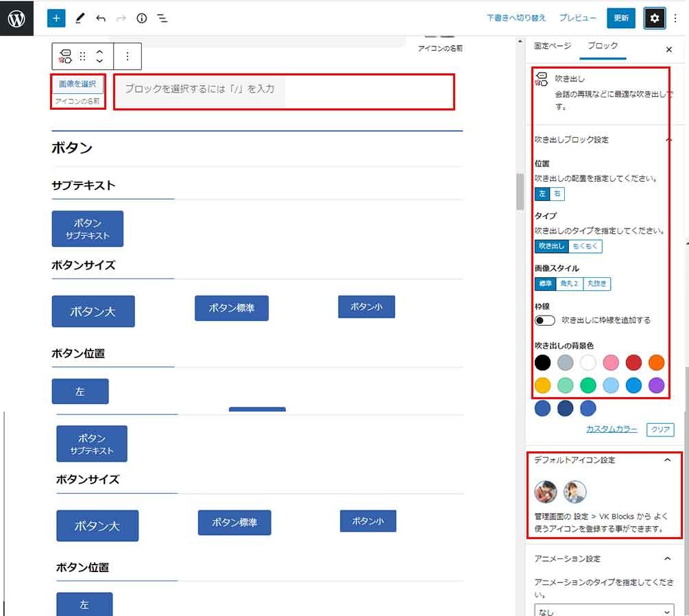Click the blue 更新 button

621,19
